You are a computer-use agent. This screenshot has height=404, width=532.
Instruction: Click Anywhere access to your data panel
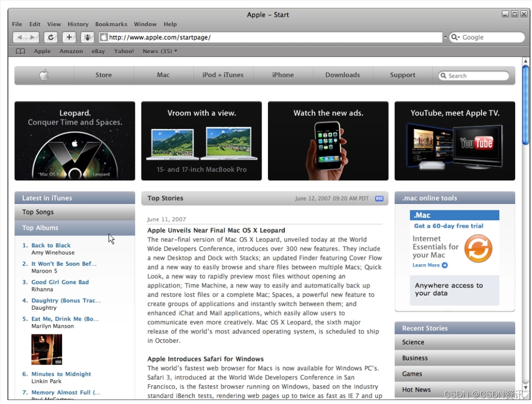click(x=455, y=290)
